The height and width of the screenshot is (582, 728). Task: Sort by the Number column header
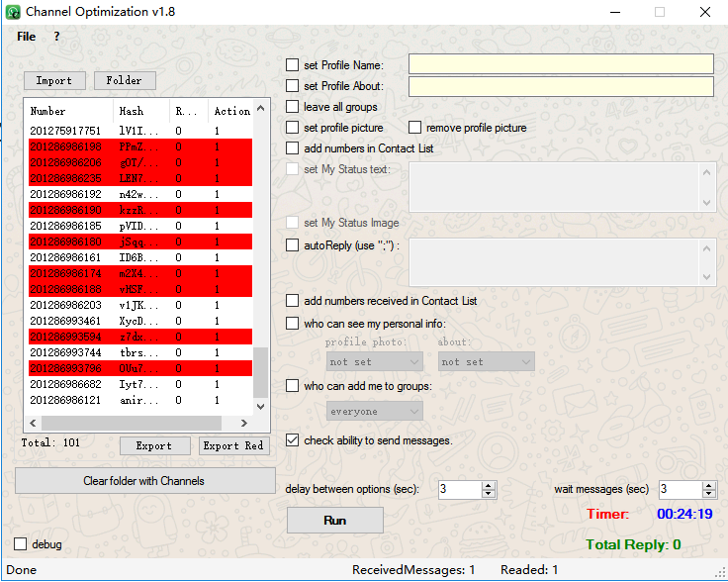pos(69,111)
